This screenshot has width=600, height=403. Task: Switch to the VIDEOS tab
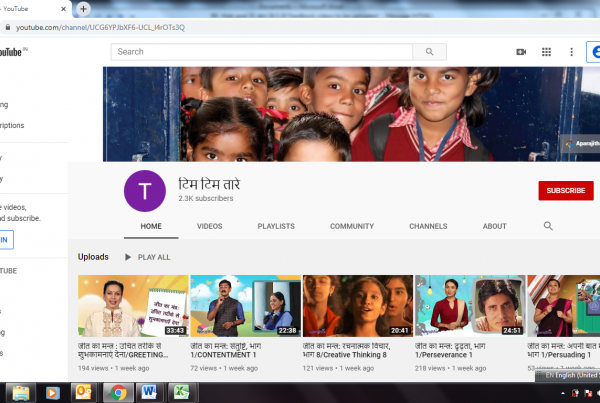[x=209, y=226]
